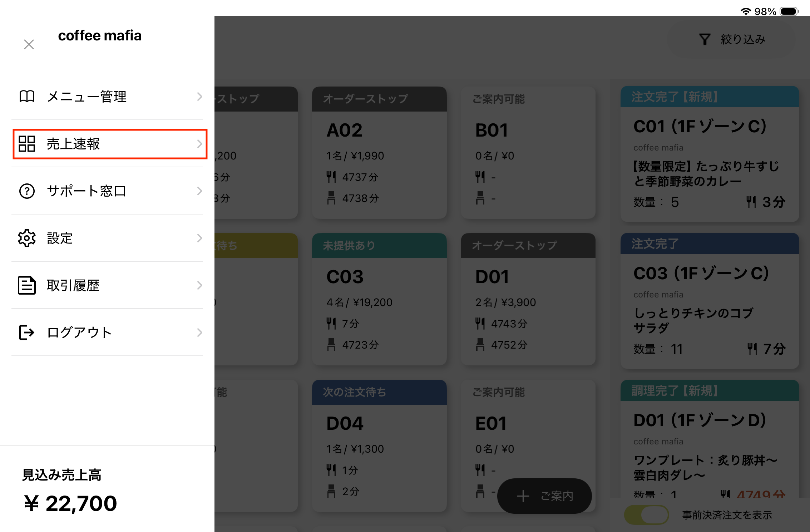
Task: Toggle 事前決済注文を表示 switch
Action: tap(647, 515)
